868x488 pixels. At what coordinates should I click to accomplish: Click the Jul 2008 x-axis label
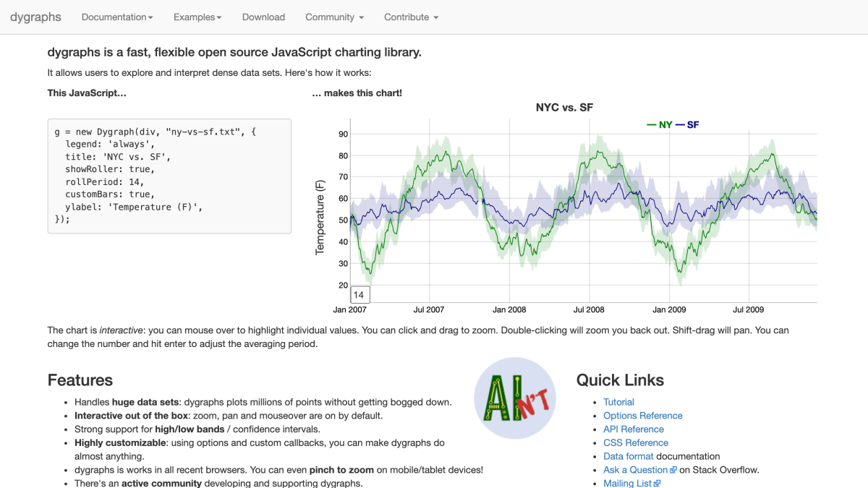click(x=589, y=309)
